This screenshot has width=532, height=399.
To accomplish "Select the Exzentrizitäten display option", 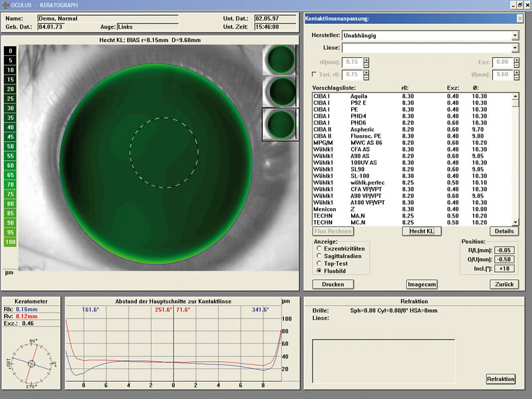I will pos(319,249).
